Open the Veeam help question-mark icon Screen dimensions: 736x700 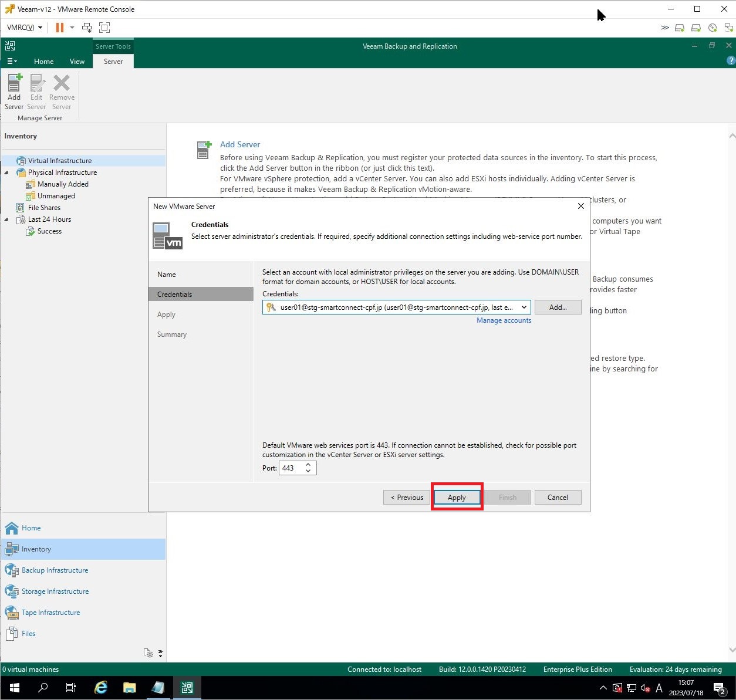731,60
